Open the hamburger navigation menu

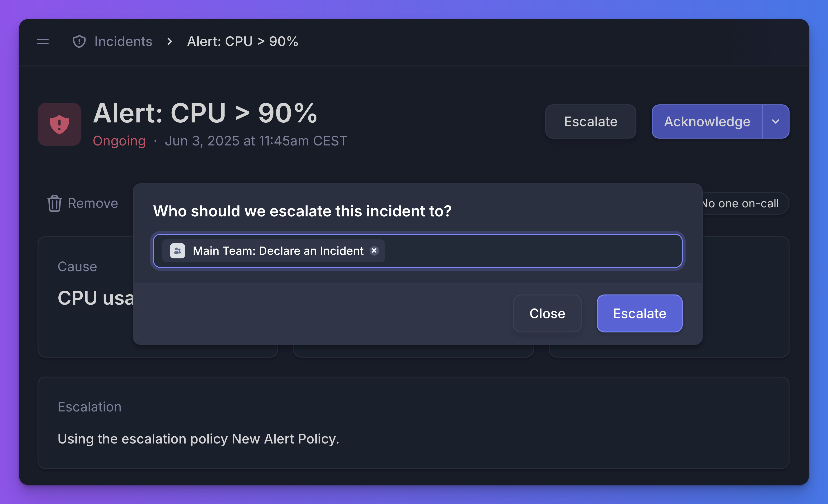click(x=43, y=42)
